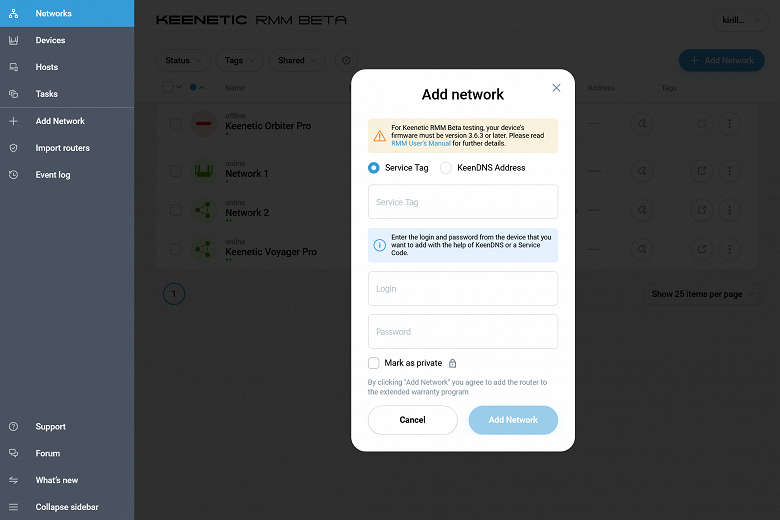Open the Tags filter dropdown
Viewport: 780px width, 520px height.
[240, 60]
